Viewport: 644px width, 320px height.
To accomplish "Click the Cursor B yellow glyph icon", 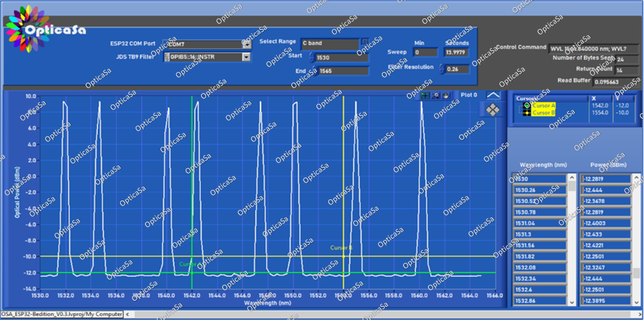I will click(527, 112).
